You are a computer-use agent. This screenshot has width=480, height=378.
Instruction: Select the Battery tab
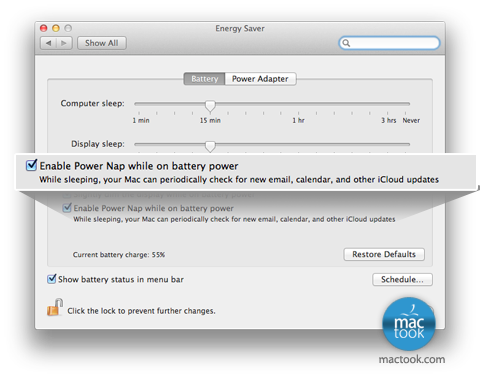pyautogui.click(x=204, y=79)
